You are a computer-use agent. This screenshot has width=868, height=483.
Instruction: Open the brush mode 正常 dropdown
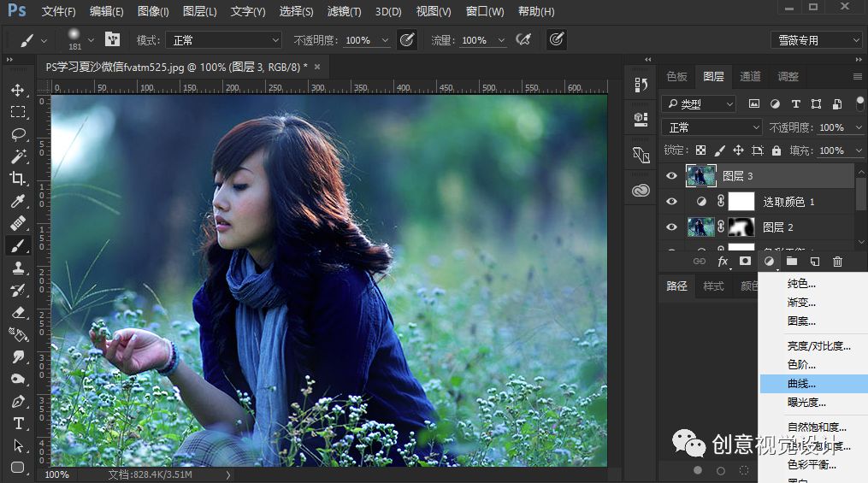[224, 40]
